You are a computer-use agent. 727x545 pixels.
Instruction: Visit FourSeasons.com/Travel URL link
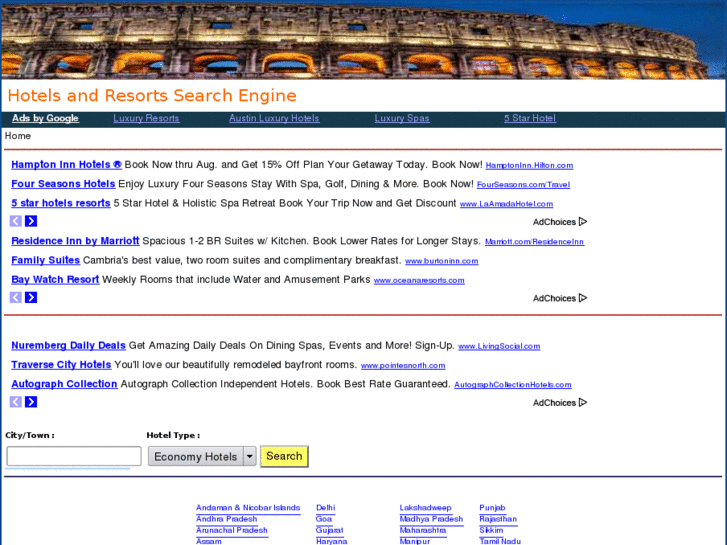click(x=523, y=185)
